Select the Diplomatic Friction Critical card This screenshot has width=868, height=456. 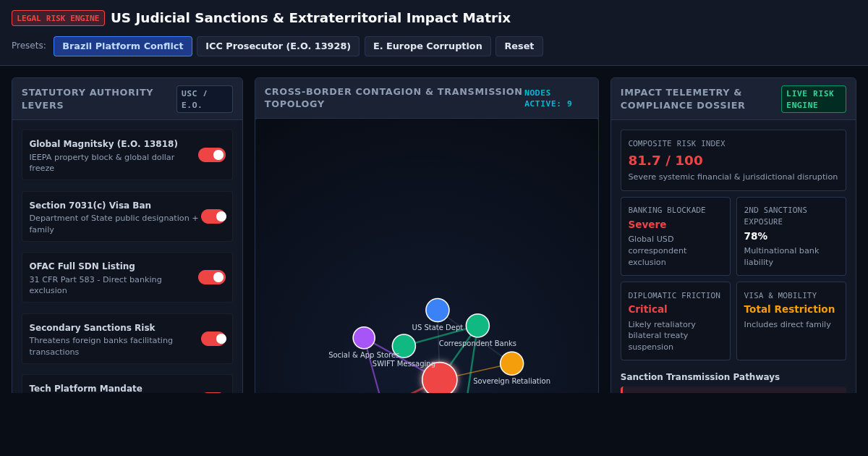click(676, 321)
